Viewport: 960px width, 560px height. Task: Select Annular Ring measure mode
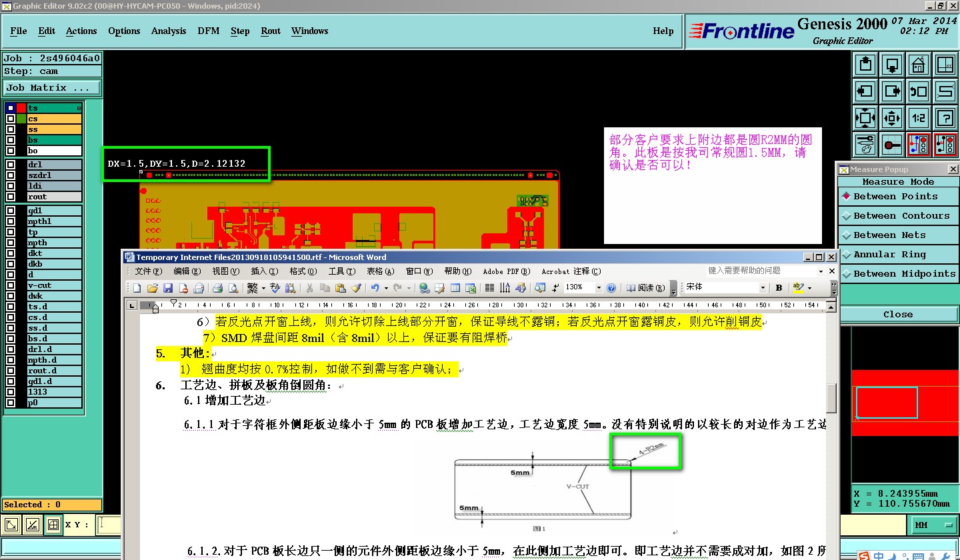[898, 254]
